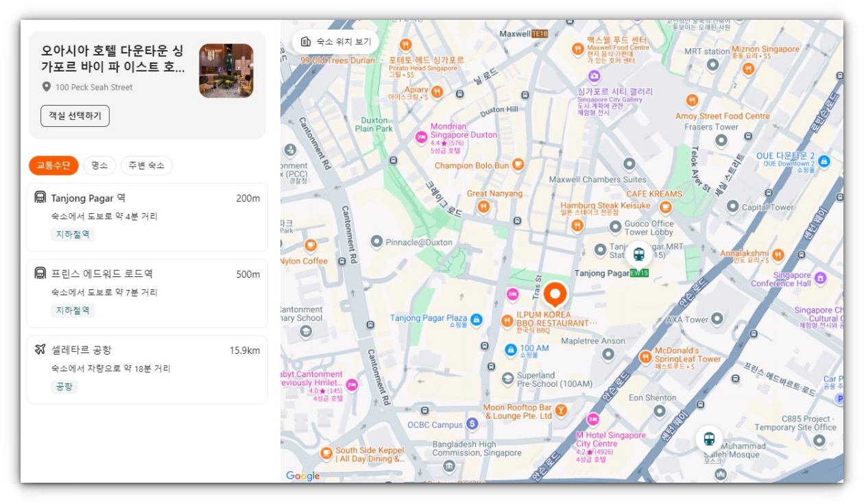Switch to the 교통수단 tab
Image resolution: width=864 pixels, height=504 pixels.
[x=53, y=165]
